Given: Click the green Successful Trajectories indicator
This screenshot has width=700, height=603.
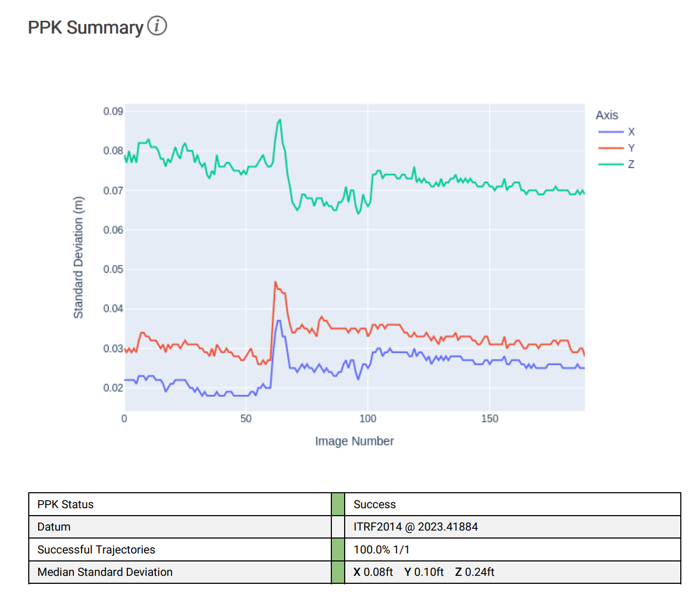Looking at the screenshot, I should pyautogui.click(x=338, y=550).
